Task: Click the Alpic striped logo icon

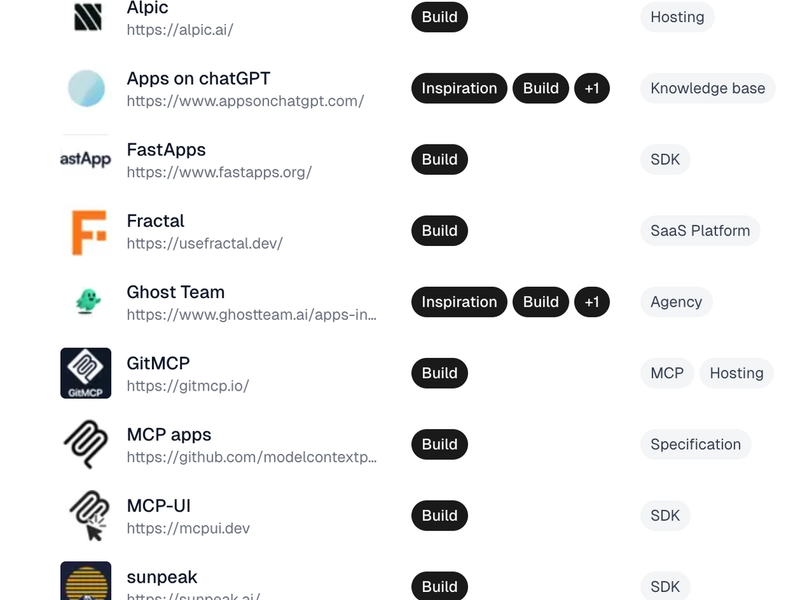Action: (87, 17)
